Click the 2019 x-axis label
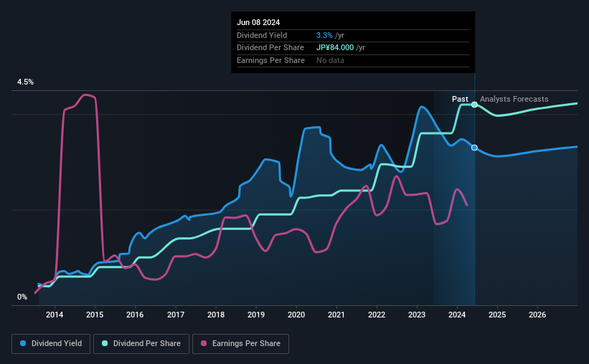The height and width of the screenshot is (364, 589). point(256,315)
